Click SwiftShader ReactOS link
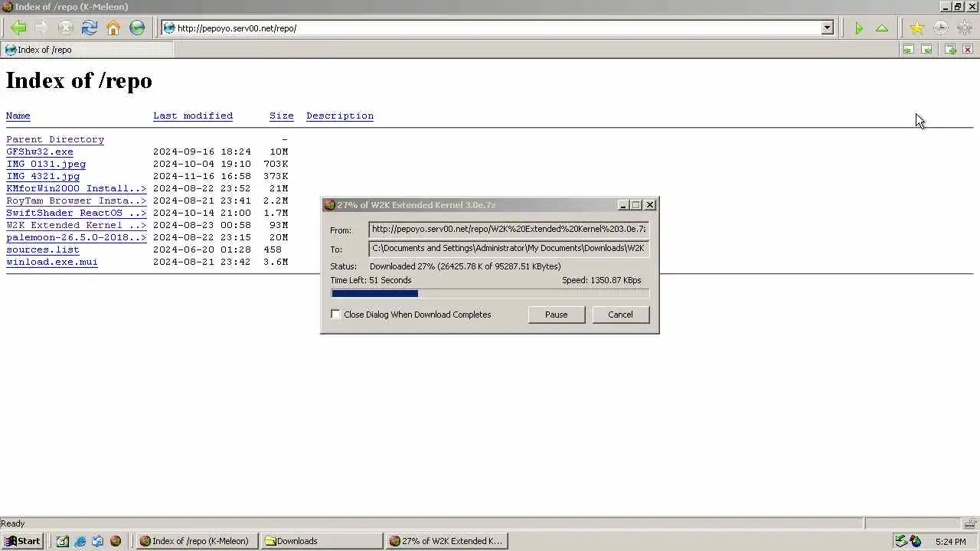Screen dimensions: 980x551 [x=76, y=213]
